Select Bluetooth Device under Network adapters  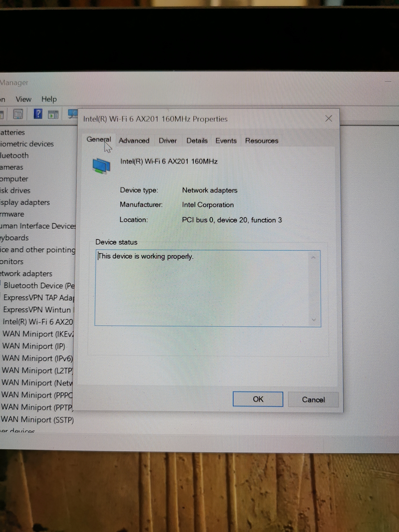pos(39,286)
